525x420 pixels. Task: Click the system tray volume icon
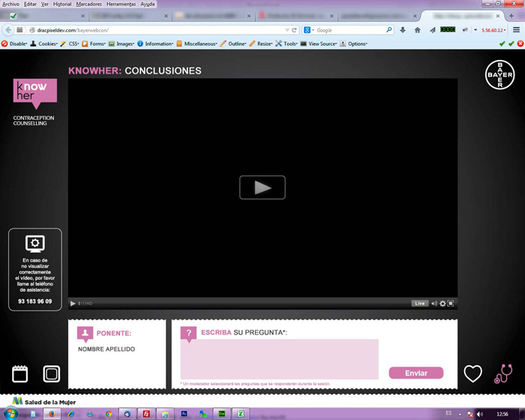click(480, 414)
